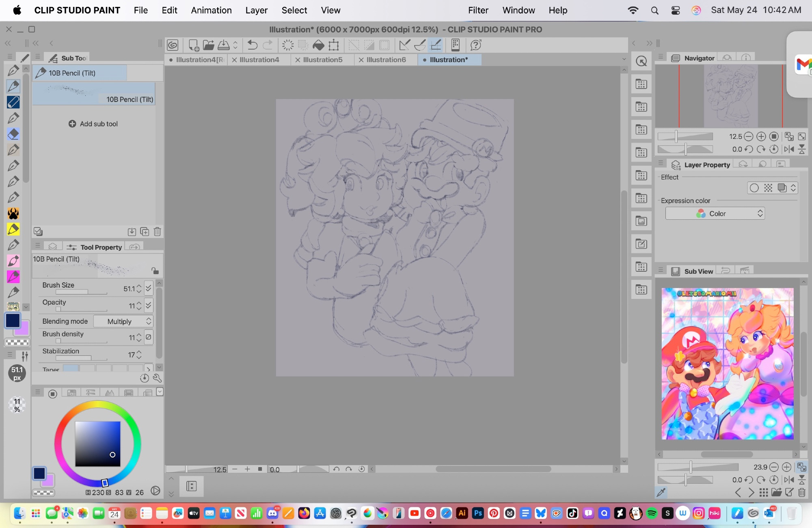
Task: Switch to the Illustration6 canvas tab
Action: coord(386,60)
